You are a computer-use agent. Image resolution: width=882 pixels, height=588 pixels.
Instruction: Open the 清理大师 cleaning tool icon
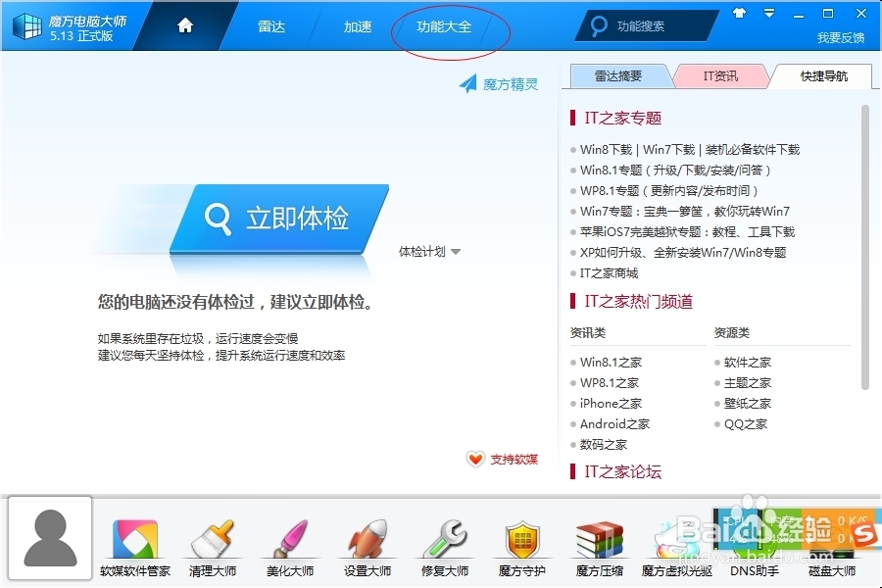(212, 539)
